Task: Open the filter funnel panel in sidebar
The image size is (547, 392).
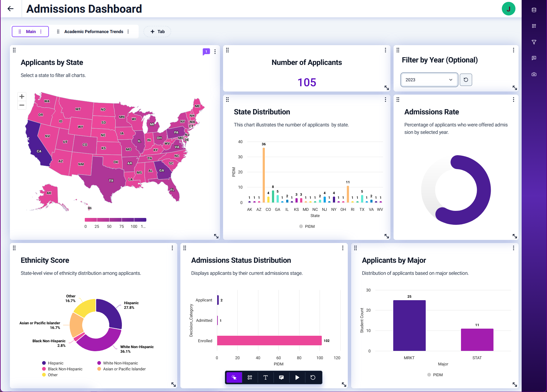Action: (534, 42)
